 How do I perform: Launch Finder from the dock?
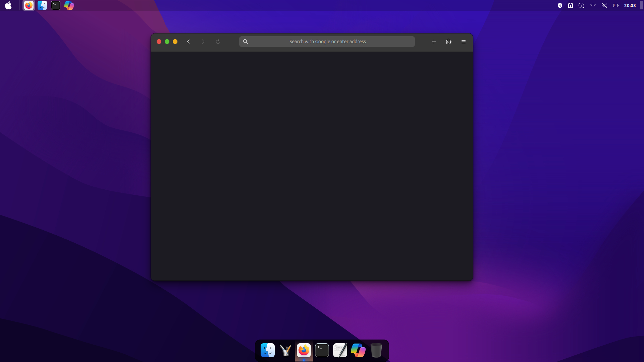click(x=268, y=350)
